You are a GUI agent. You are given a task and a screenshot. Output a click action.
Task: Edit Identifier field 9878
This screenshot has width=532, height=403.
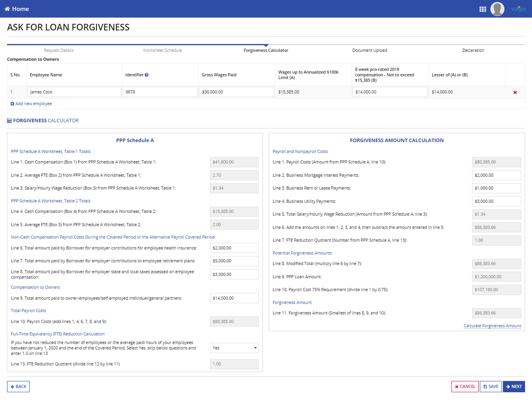point(160,92)
